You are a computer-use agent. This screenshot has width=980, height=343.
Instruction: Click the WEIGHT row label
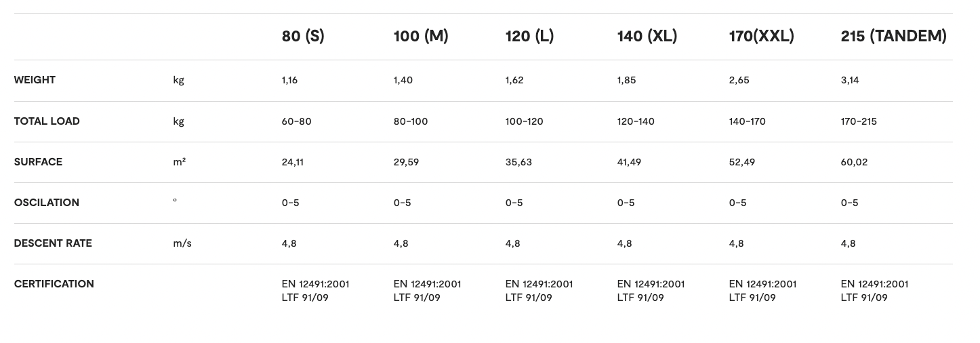[35, 80]
